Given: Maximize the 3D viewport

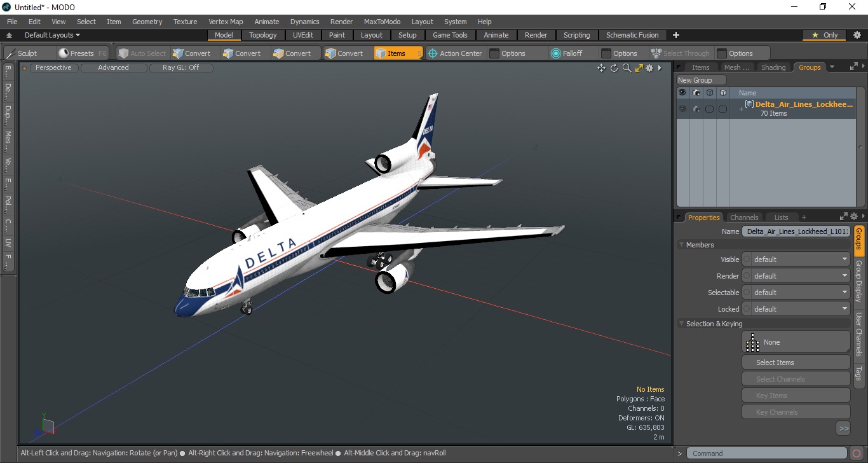Looking at the screenshot, I should click(x=639, y=68).
